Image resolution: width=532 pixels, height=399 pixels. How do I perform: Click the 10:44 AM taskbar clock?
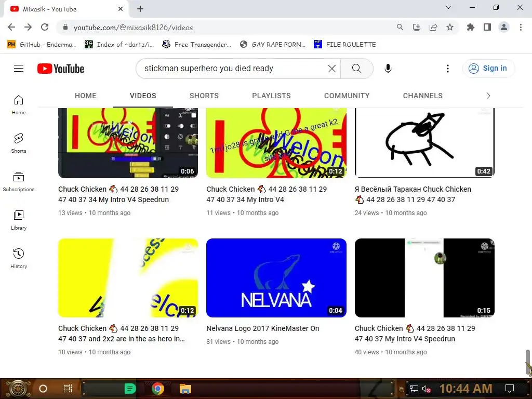pyautogui.click(x=466, y=389)
